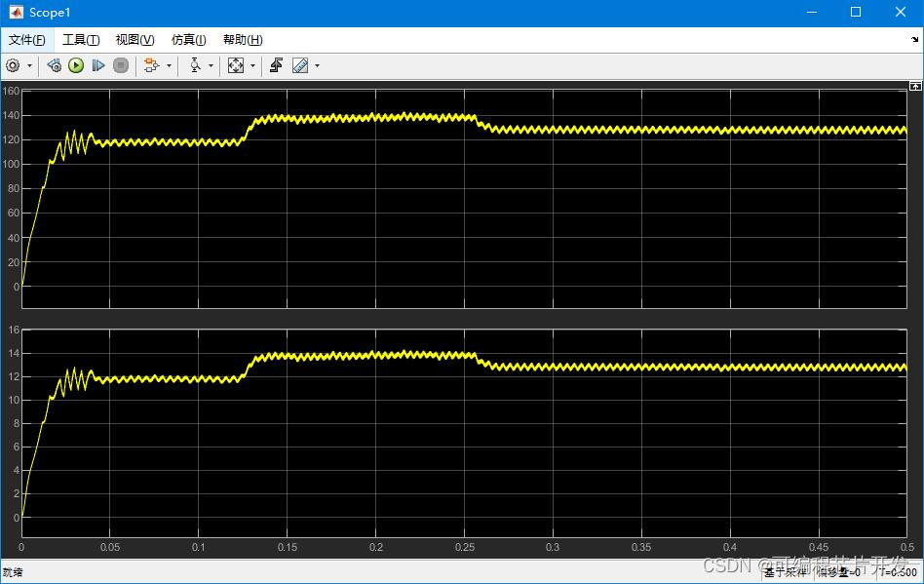Minimize the Scope1 window
The width and height of the screenshot is (924, 584).
point(812,13)
